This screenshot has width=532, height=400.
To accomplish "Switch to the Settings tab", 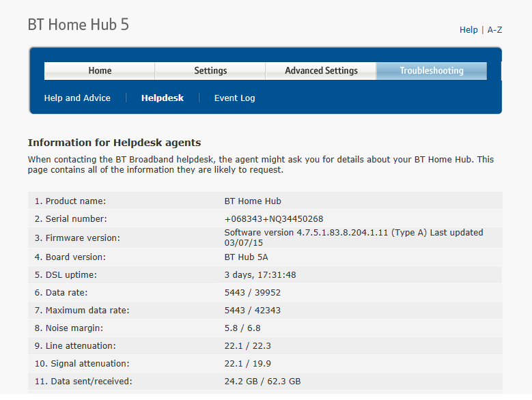I will pos(210,71).
